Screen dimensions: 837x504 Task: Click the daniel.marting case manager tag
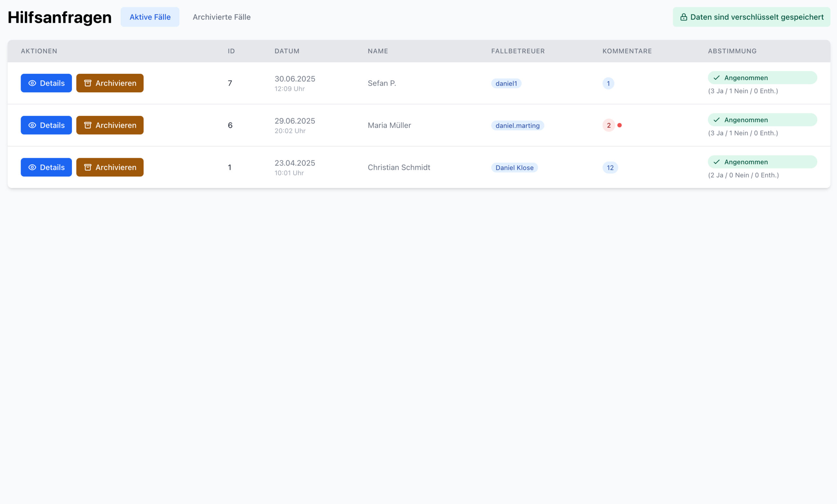[x=517, y=125]
